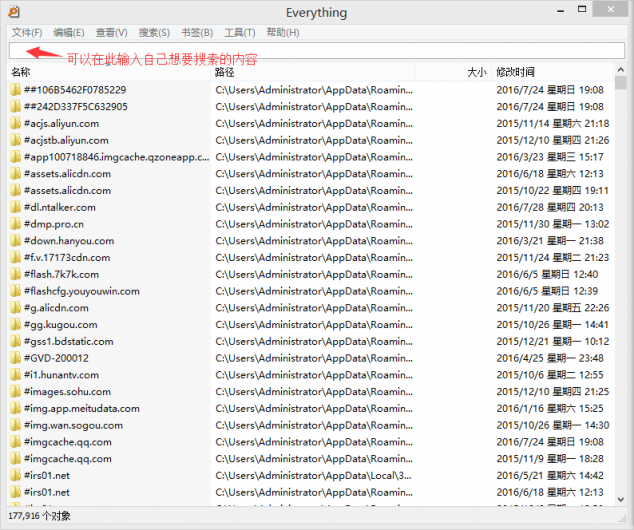Open the 书签(B) menu
The height and width of the screenshot is (530, 634).
tap(197, 33)
